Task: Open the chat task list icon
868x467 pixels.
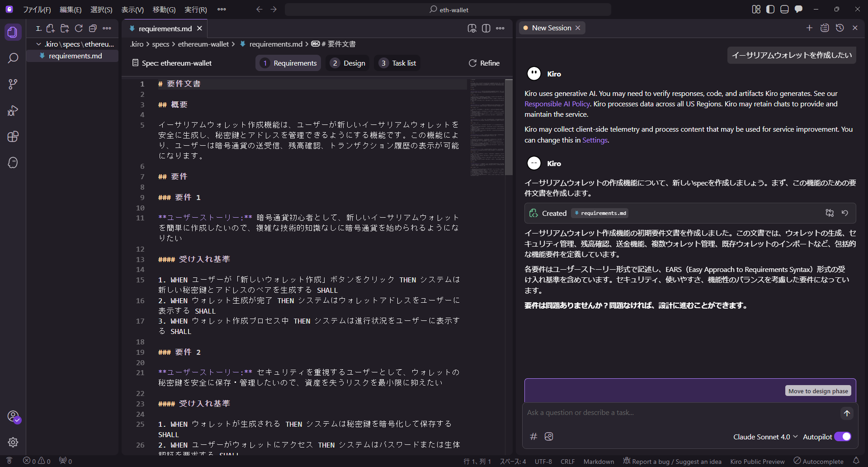Action: (825, 28)
